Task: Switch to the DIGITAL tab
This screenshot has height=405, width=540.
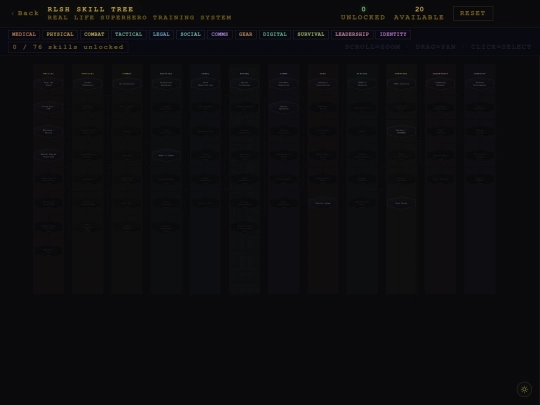Action: tap(274, 34)
